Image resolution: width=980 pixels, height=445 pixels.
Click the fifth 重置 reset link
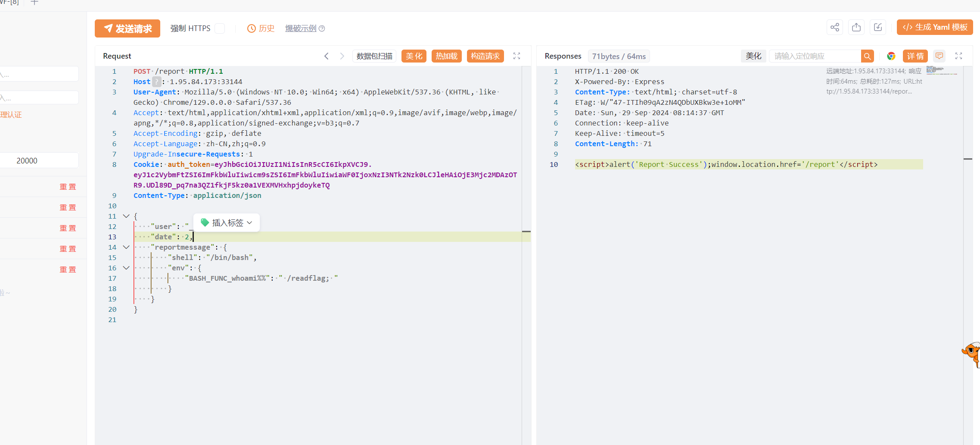click(x=68, y=270)
